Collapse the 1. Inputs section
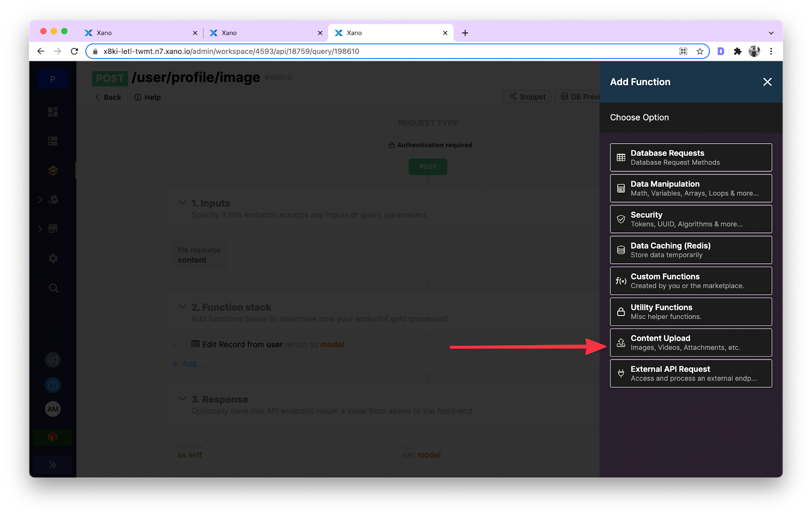 click(182, 203)
